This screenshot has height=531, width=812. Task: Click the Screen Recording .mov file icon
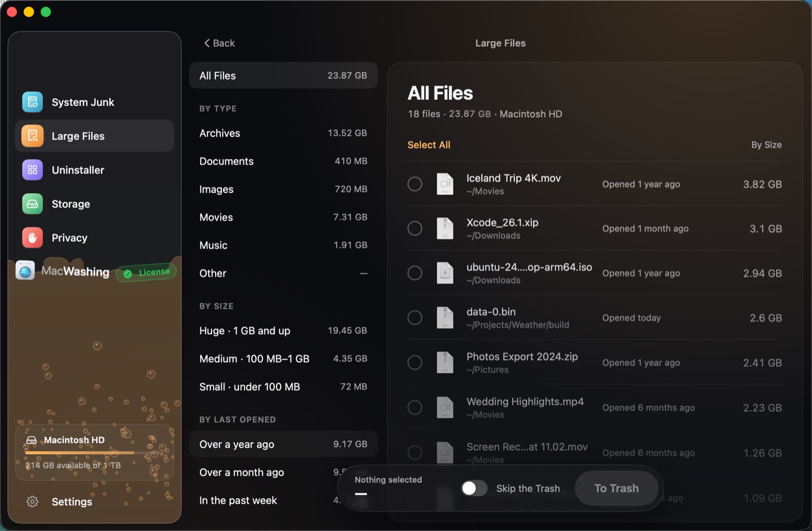445,452
